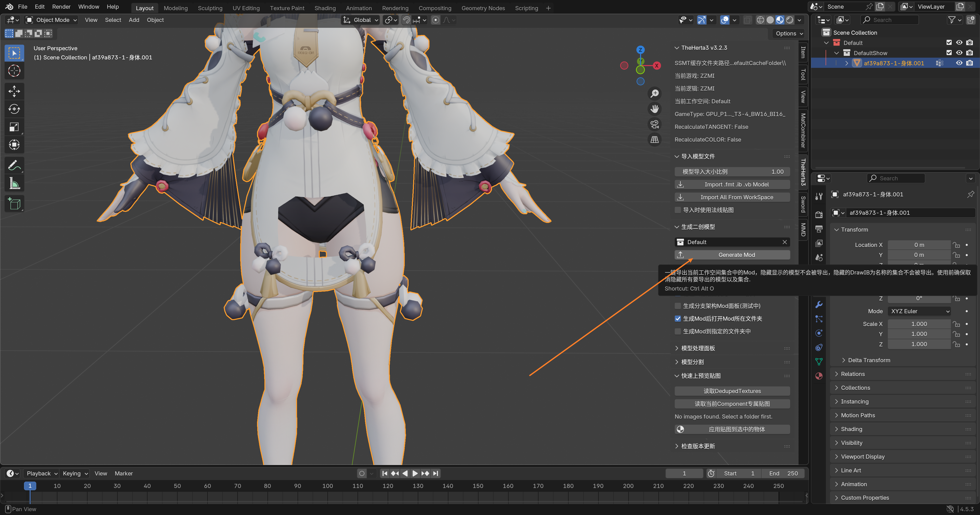Viewport: 980px width, 515px height.
Task: Open the Object Mode dropdown
Action: (x=51, y=20)
